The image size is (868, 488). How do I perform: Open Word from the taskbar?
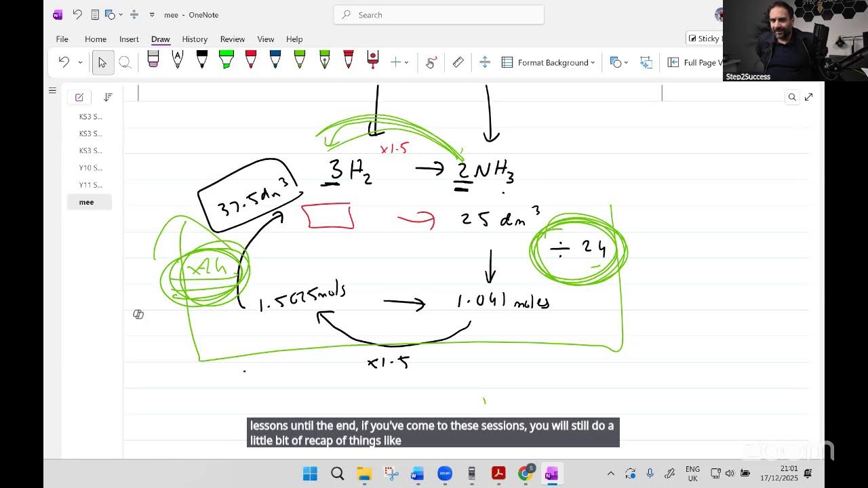tap(417, 473)
